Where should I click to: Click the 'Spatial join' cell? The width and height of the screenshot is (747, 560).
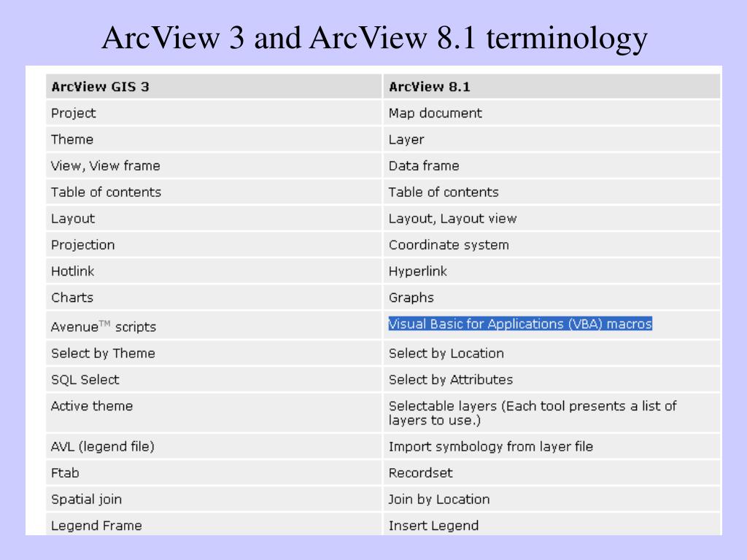[x=214, y=499]
